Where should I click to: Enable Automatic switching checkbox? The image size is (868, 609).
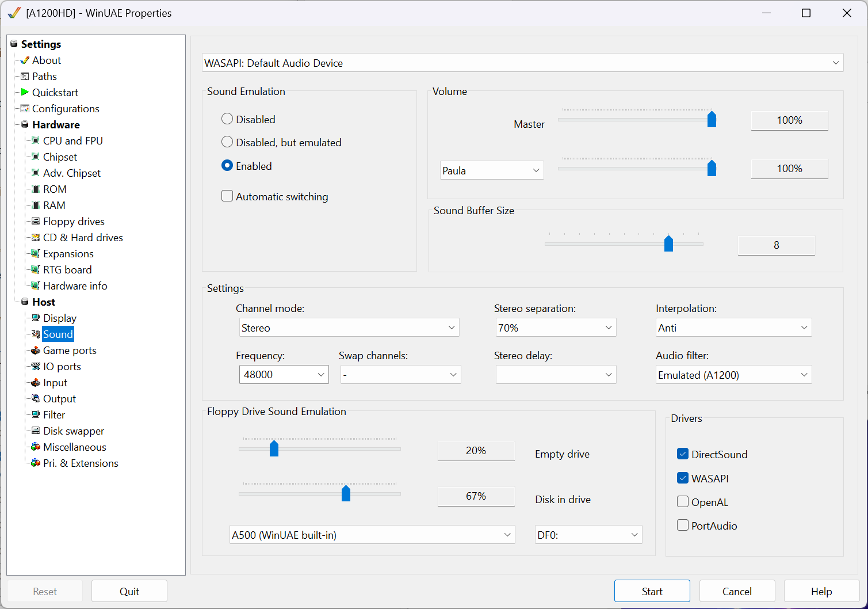(227, 196)
